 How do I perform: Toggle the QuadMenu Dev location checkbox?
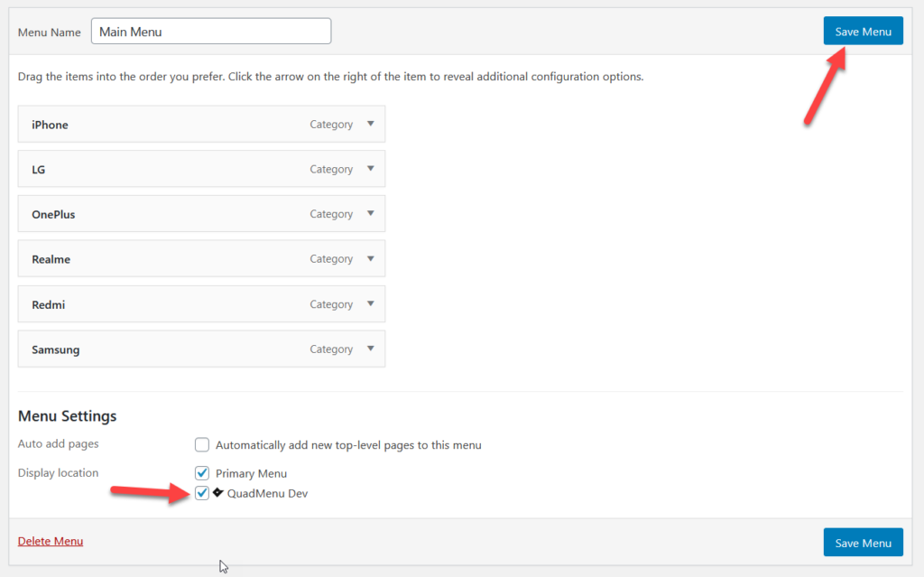[x=202, y=493]
